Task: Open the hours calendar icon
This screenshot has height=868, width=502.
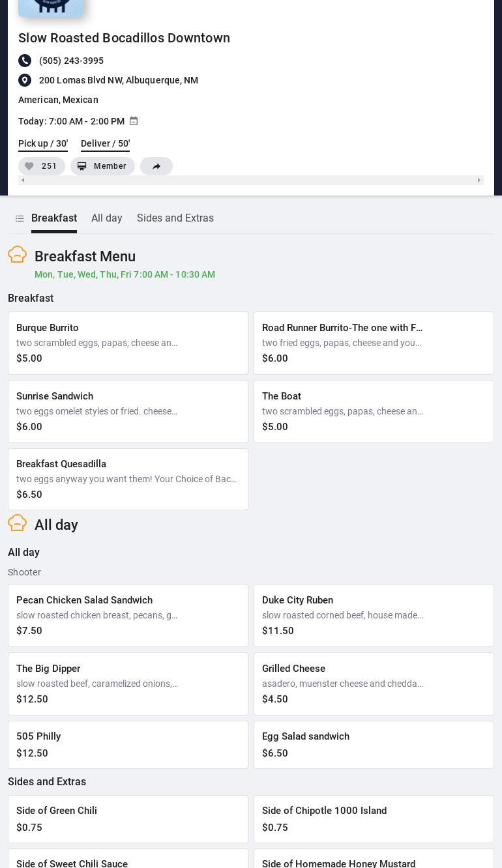Action: tap(134, 121)
